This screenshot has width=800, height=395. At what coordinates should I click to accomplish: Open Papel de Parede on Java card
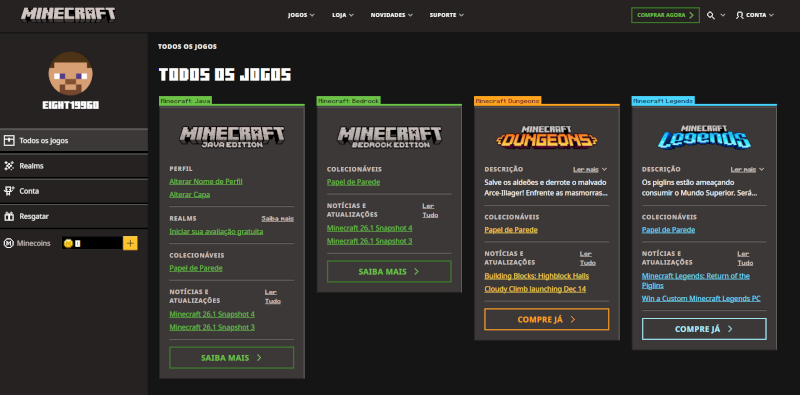[x=196, y=268]
